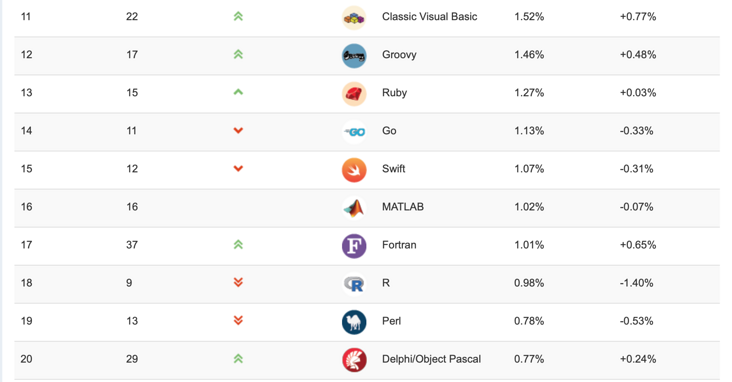This screenshot has height=382, width=732.
Task: Click the Go language logo icon
Action: tap(354, 132)
